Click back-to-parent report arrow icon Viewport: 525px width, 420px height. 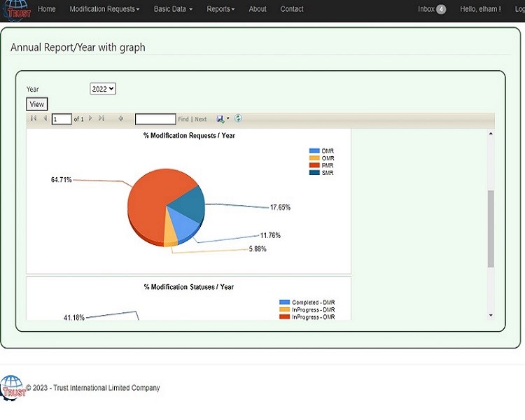point(120,119)
